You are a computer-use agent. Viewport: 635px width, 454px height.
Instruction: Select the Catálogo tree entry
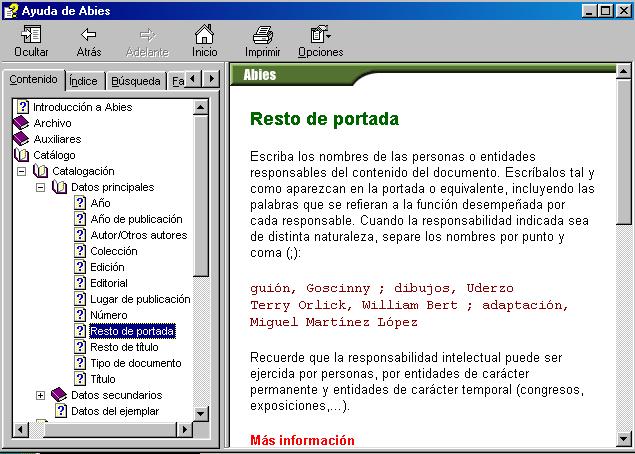54,155
